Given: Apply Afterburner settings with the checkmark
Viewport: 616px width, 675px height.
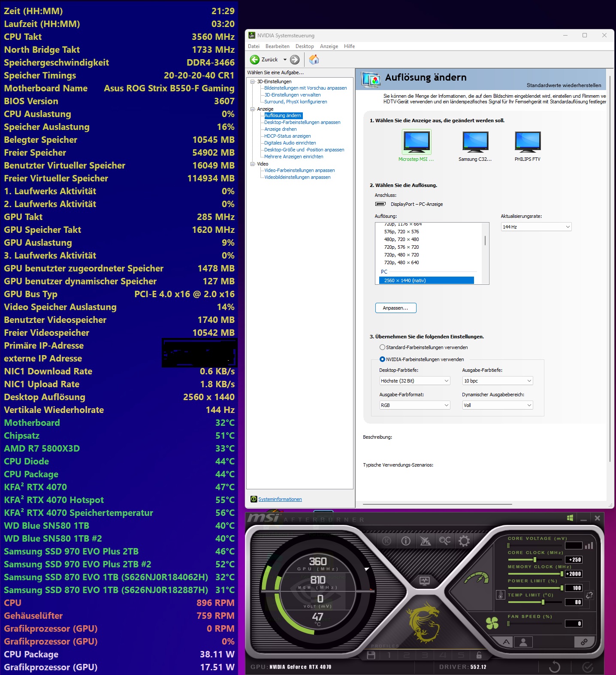Looking at the screenshot, I should (588, 667).
